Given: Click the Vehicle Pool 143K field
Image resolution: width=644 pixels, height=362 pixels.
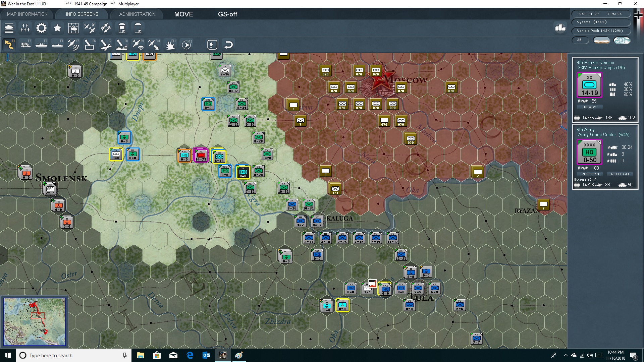Looking at the screenshot, I should [601, 31].
